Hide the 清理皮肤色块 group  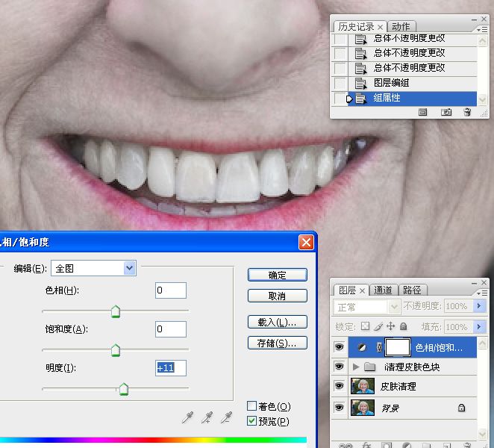click(x=340, y=367)
